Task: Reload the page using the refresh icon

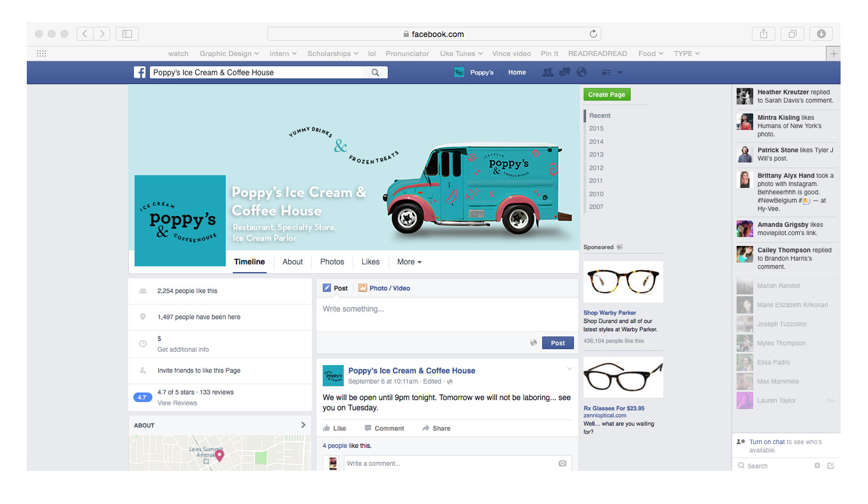Action: [593, 34]
